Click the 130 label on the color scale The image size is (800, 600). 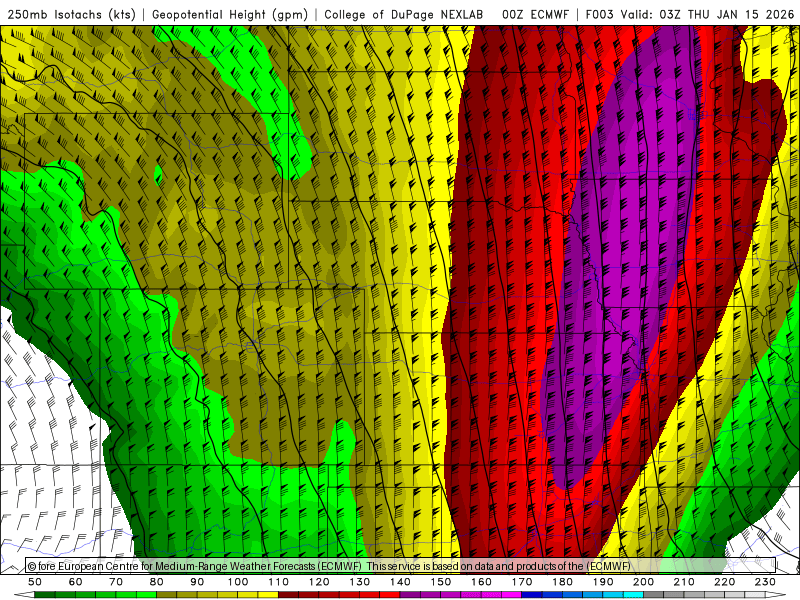(x=360, y=582)
